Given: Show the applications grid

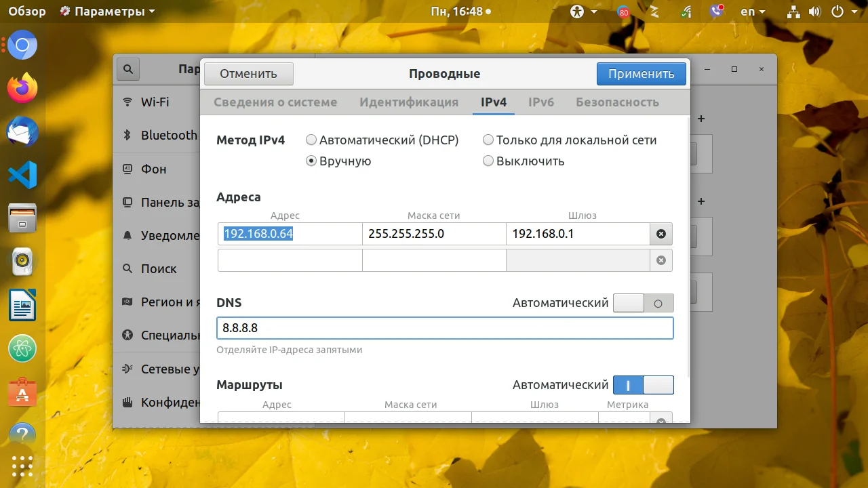Looking at the screenshot, I should [22, 466].
